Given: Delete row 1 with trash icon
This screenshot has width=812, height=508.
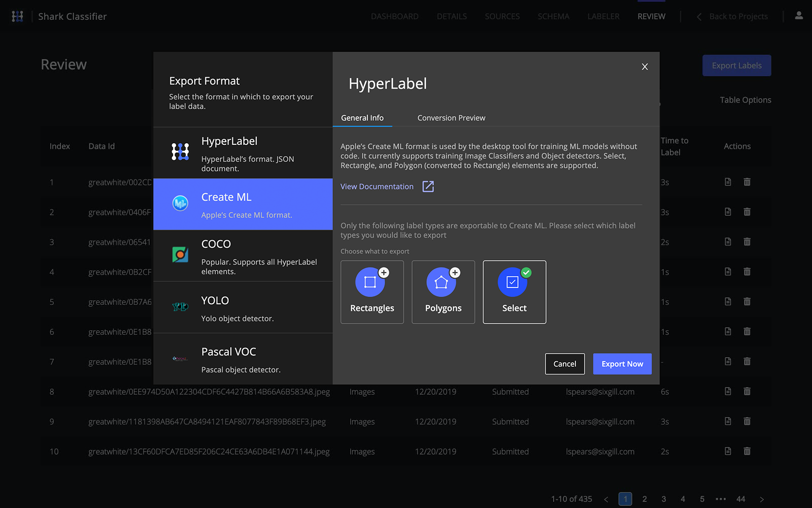Looking at the screenshot, I should coord(747,182).
